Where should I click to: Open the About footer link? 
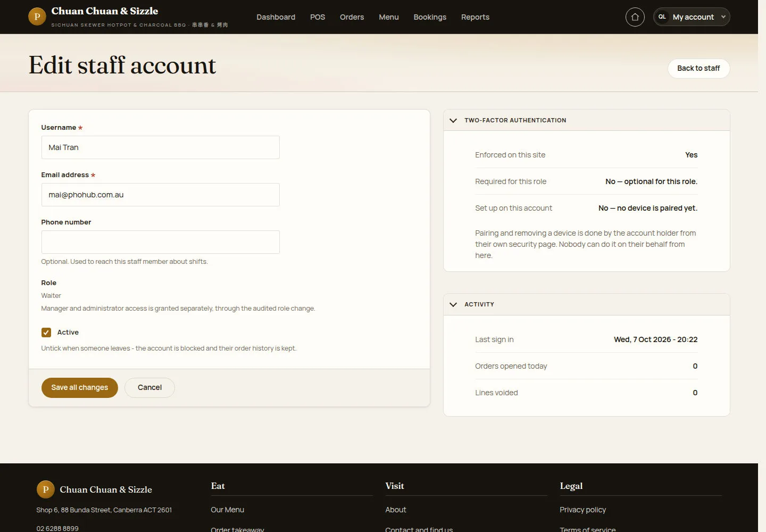click(396, 510)
